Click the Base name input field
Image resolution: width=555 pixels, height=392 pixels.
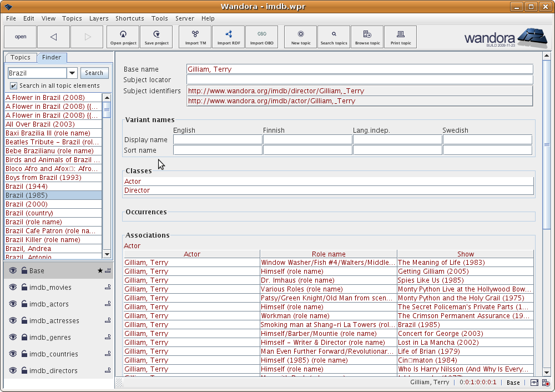(x=359, y=69)
